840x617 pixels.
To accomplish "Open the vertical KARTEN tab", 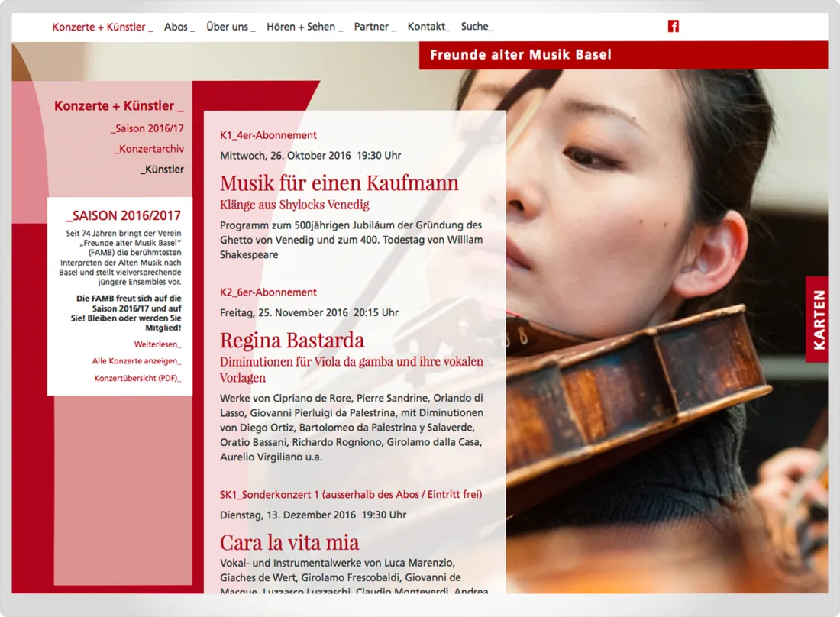I will coord(818,319).
